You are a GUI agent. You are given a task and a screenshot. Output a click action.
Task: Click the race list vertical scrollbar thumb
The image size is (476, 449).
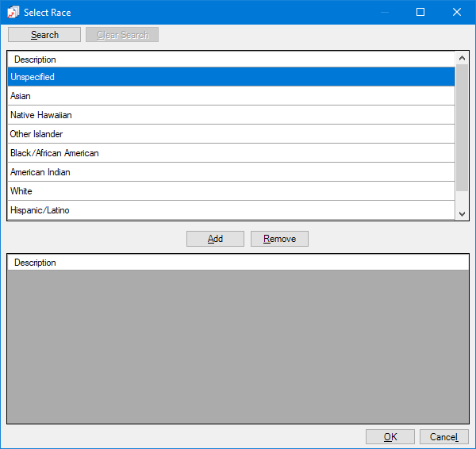click(463, 127)
